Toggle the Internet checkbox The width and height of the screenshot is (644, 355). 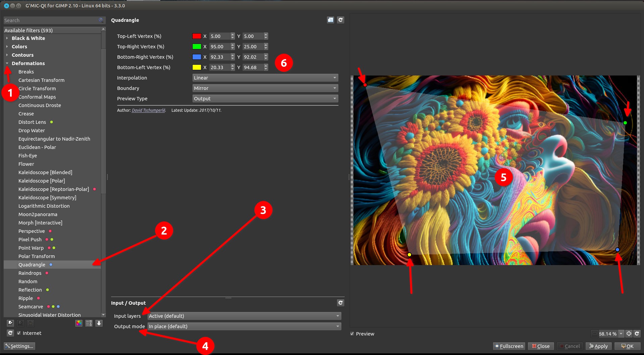pyautogui.click(x=19, y=333)
